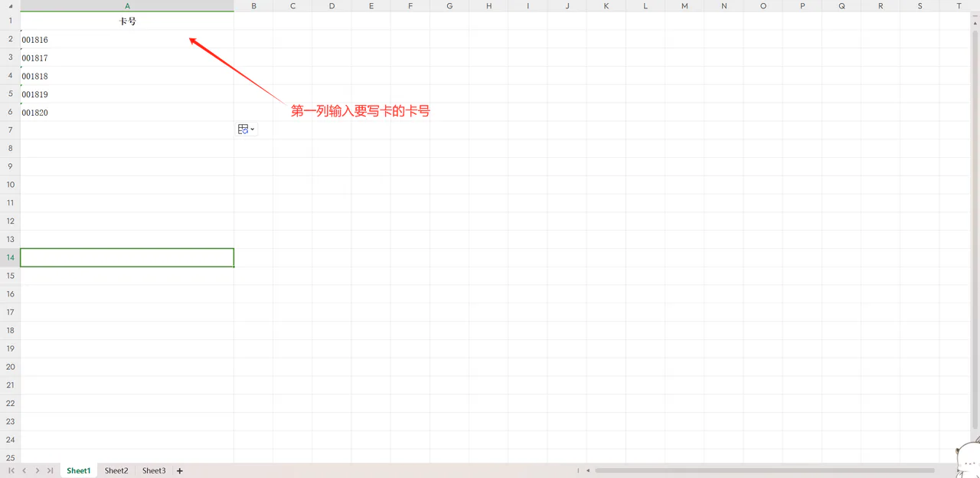The height and width of the screenshot is (478, 980).
Task: Select row 7 via its row number
Action: click(x=10, y=130)
